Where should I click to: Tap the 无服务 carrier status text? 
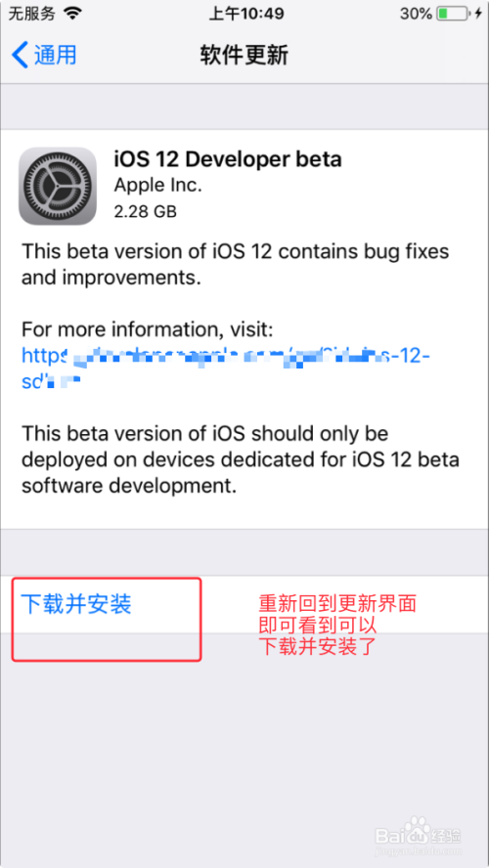pos(31,14)
